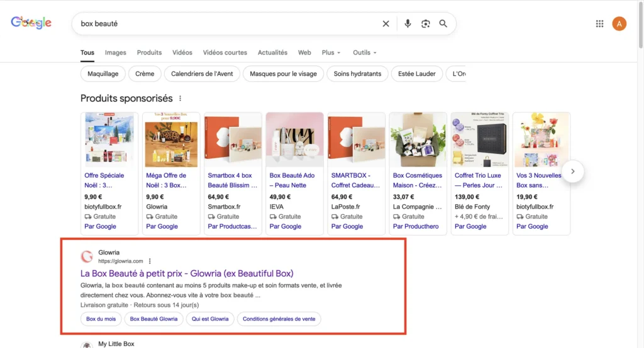Expand the Plus dropdown menu
Image resolution: width=644 pixels, height=348 pixels.
pyautogui.click(x=331, y=53)
